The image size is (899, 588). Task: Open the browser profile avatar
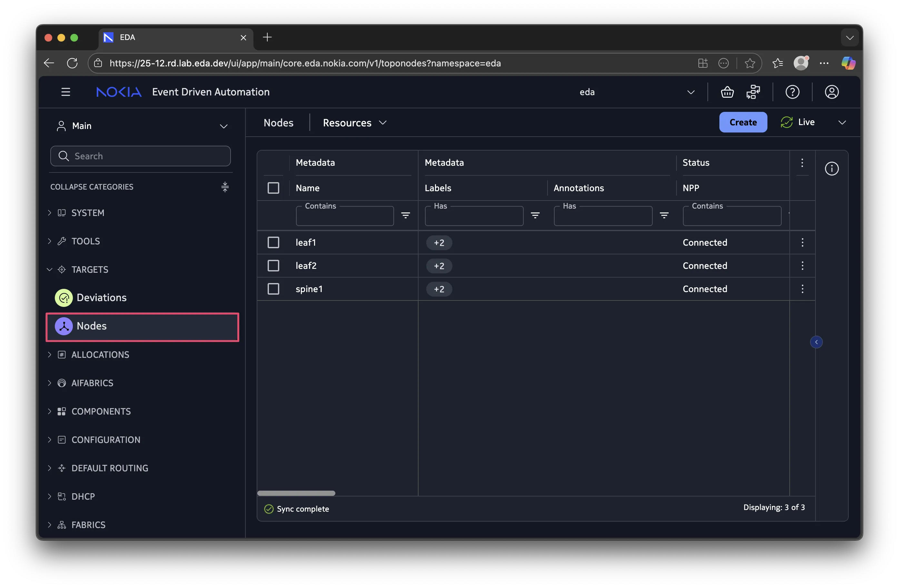coord(801,63)
